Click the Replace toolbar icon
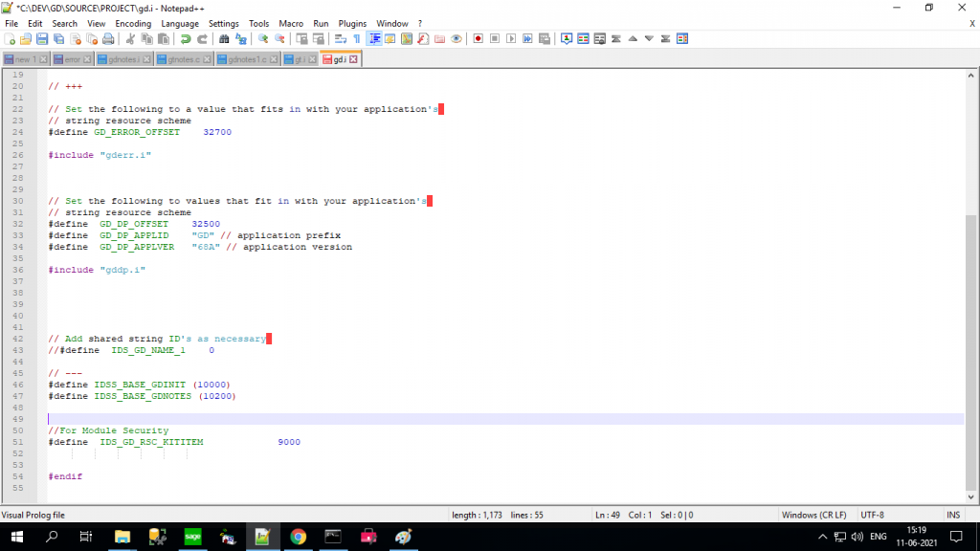Screen dimensions: 980x551 point(241,38)
